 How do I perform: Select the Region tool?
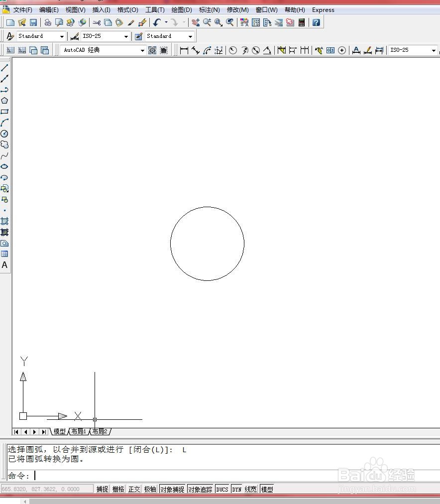point(4,244)
